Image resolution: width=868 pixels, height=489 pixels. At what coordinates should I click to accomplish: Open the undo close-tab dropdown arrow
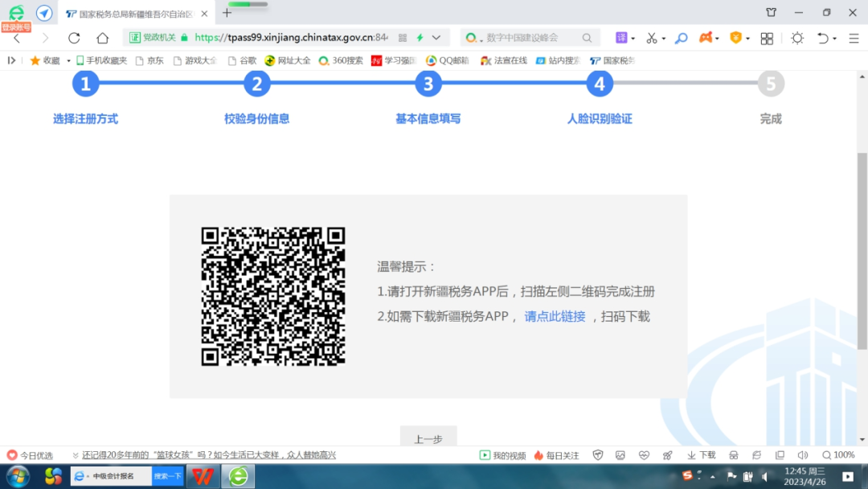(x=835, y=38)
